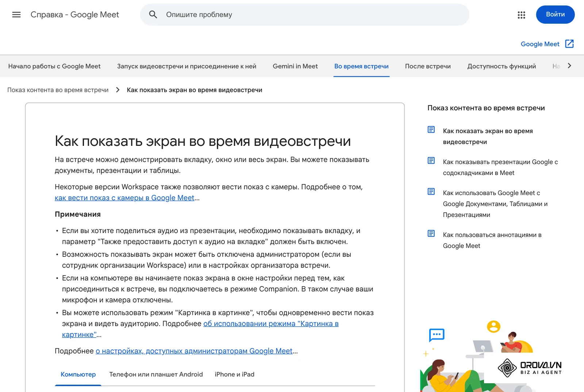Image resolution: width=584 pixels, height=392 pixels.
Task: Open the hamburger main menu
Action: pyautogui.click(x=16, y=15)
